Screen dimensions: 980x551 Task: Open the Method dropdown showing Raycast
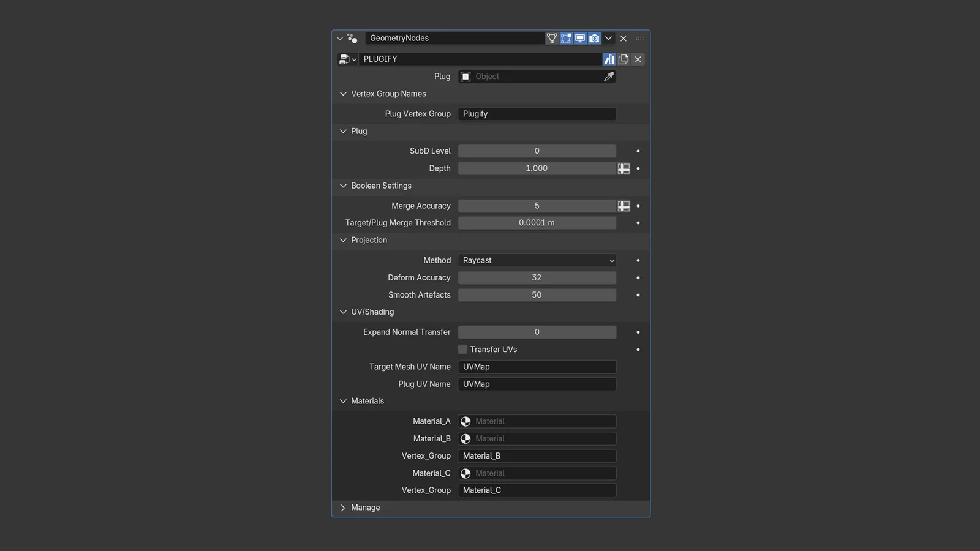pos(537,260)
